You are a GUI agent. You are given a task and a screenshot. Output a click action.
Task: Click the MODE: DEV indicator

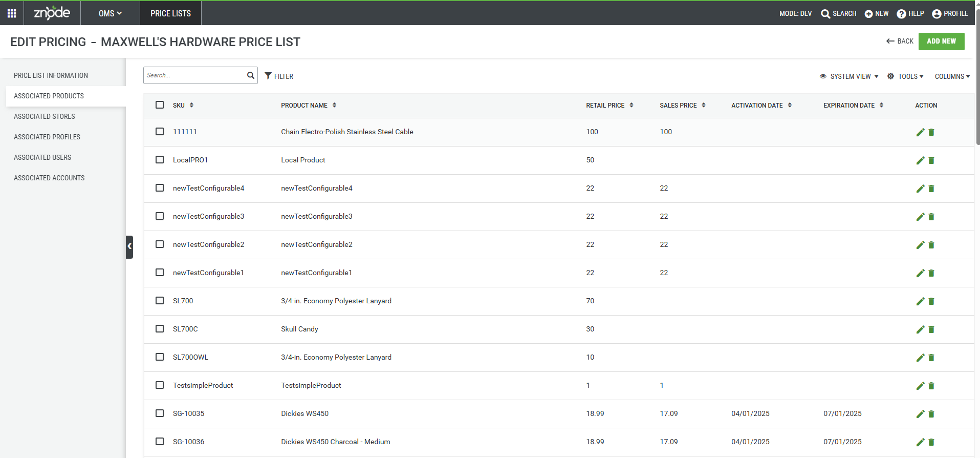click(x=795, y=13)
